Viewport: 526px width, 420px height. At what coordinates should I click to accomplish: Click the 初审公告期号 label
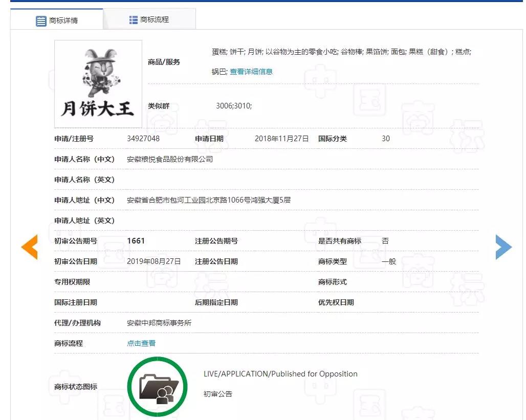click(x=76, y=241)
